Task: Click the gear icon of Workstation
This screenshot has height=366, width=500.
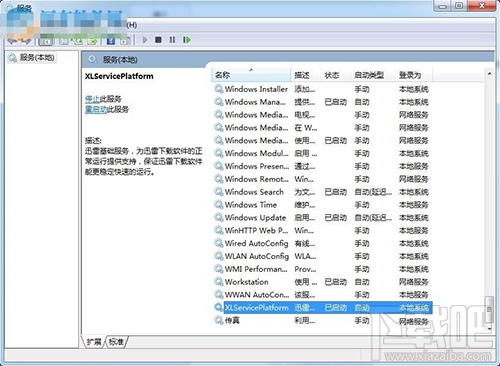Action: (x=219, y=282)
